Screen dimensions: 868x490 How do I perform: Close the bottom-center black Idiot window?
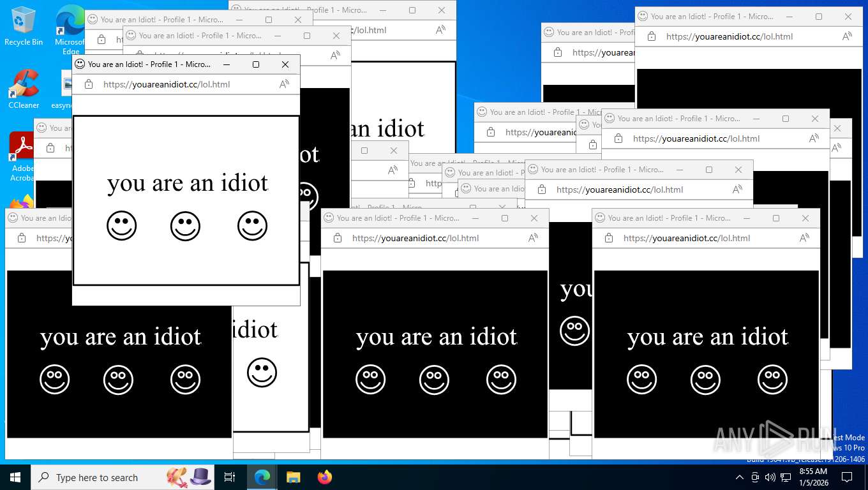[x=534, y=218]
